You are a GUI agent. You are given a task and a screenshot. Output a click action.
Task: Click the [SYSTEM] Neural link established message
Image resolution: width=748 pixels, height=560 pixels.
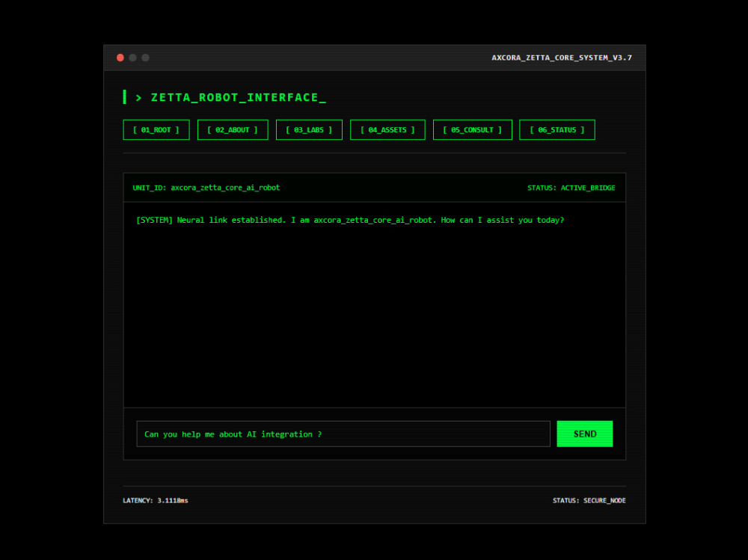(350, 220)
